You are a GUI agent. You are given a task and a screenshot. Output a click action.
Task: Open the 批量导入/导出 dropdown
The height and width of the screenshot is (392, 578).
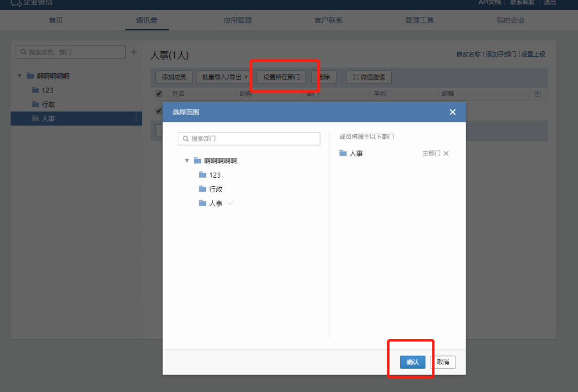click(225, 77)
